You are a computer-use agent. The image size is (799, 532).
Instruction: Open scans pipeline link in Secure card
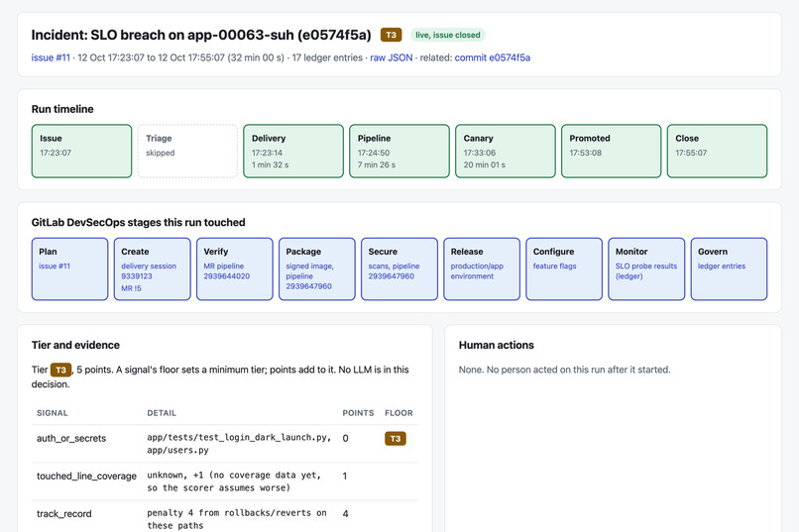pos(394,270)
